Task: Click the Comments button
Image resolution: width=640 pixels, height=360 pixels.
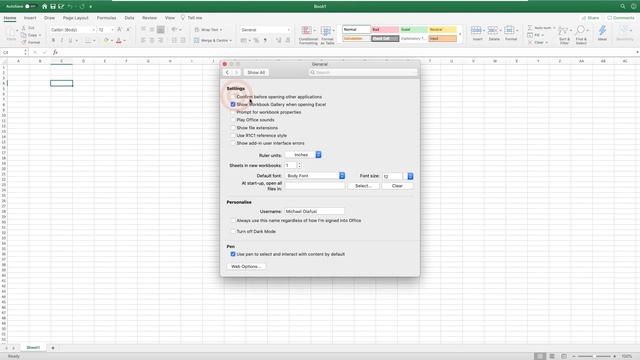Action: coord(620,18)
